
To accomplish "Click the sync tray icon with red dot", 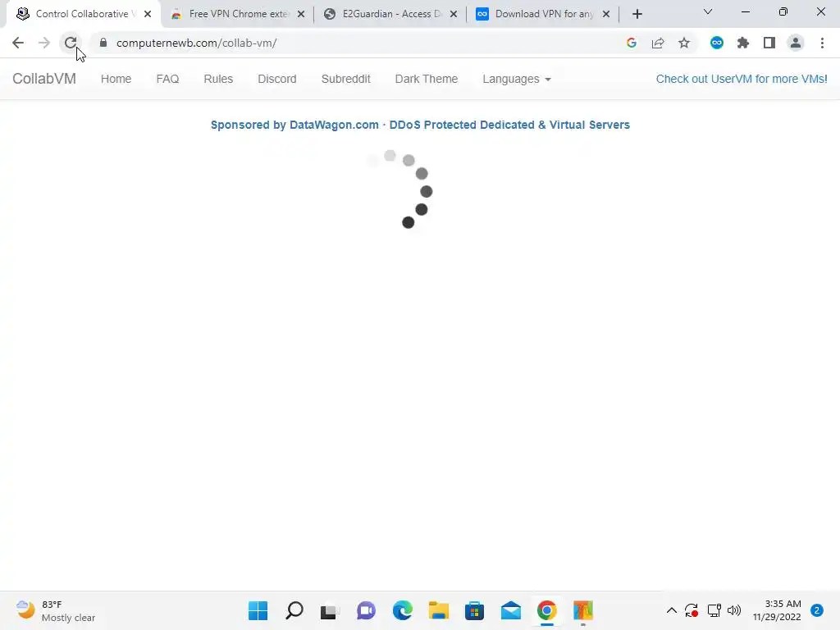I will (692, 610).
